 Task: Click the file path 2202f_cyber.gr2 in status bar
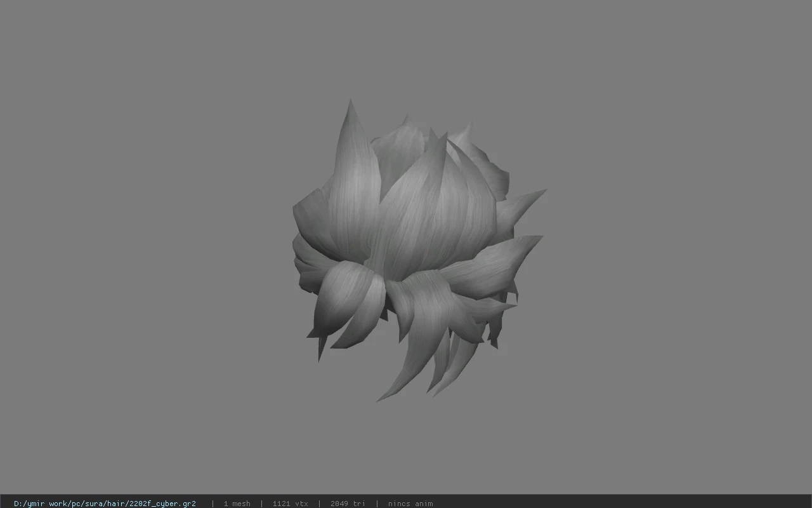pos(105,504)
